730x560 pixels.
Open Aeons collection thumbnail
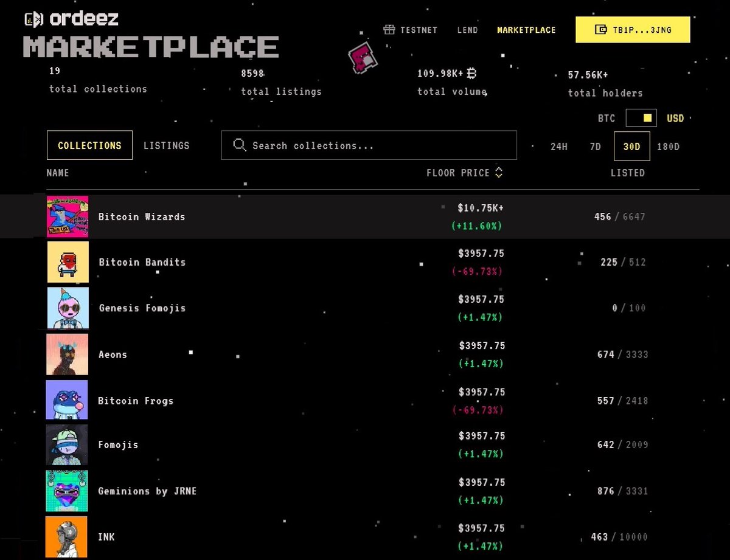(x=68, y=354)
